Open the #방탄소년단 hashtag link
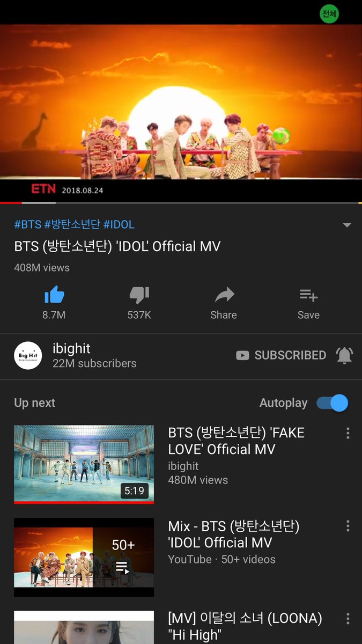The image size is (362, 644). coord(72,224)
